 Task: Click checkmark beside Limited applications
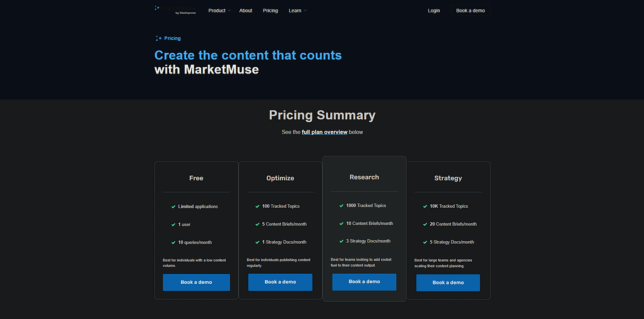click(174, 207)
